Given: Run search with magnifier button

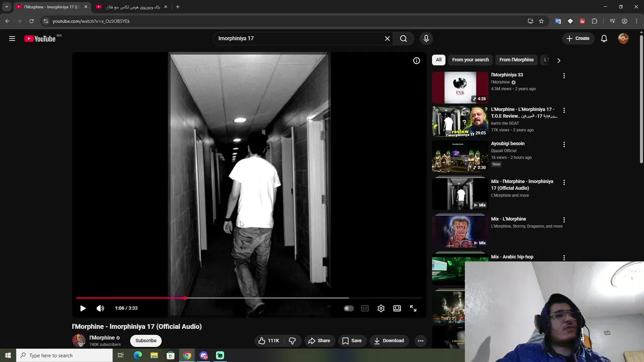Looking at the screenshot, I should (404, 39).
